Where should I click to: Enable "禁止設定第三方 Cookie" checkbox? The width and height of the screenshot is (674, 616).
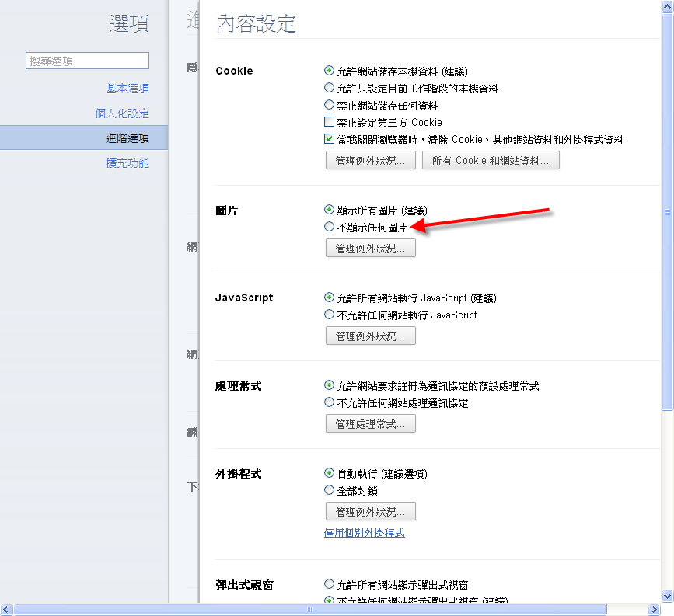[329, 122]
